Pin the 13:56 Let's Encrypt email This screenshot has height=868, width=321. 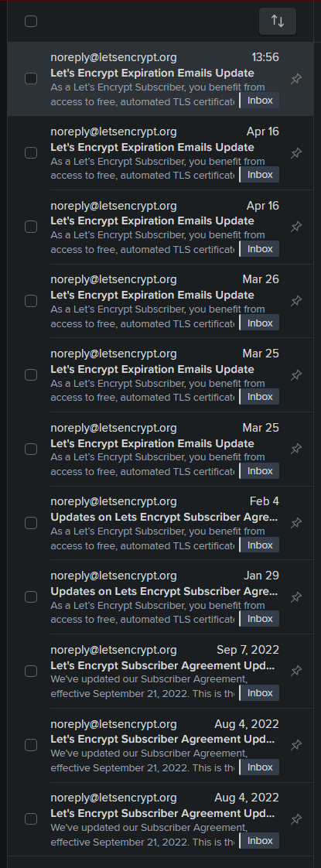coord(296,79)
